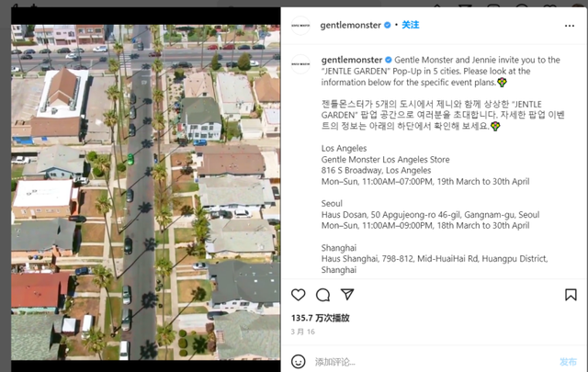
Task: Click the 'Los Angeles' city heading
Action: pyautogui.click(x=344, y=149)
